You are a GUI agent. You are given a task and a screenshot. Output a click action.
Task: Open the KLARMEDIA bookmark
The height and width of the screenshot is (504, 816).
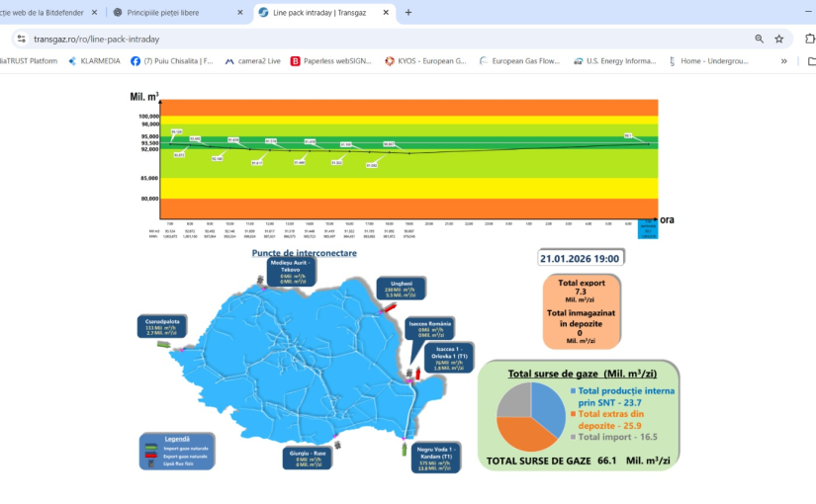coord(92,60)
